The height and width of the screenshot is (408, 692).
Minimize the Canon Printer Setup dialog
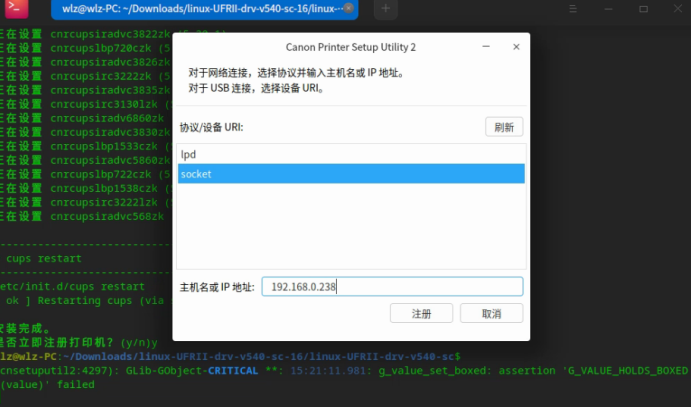[x=486, y=46]
